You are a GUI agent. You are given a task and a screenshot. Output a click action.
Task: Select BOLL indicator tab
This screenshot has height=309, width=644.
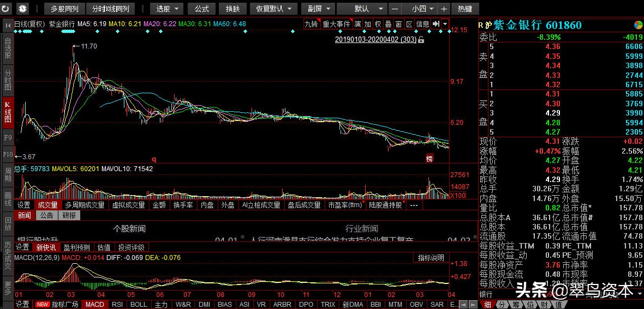tap(139, 305)
